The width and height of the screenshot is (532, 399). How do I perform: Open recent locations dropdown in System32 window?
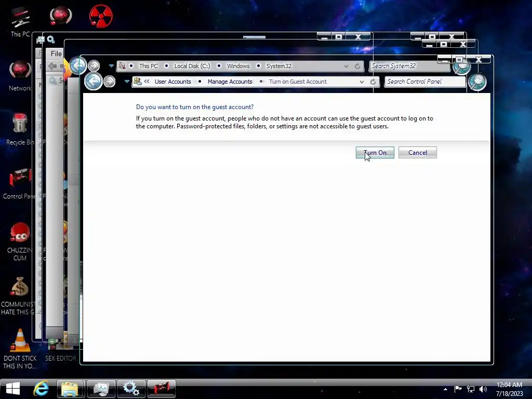coord(111,66)
